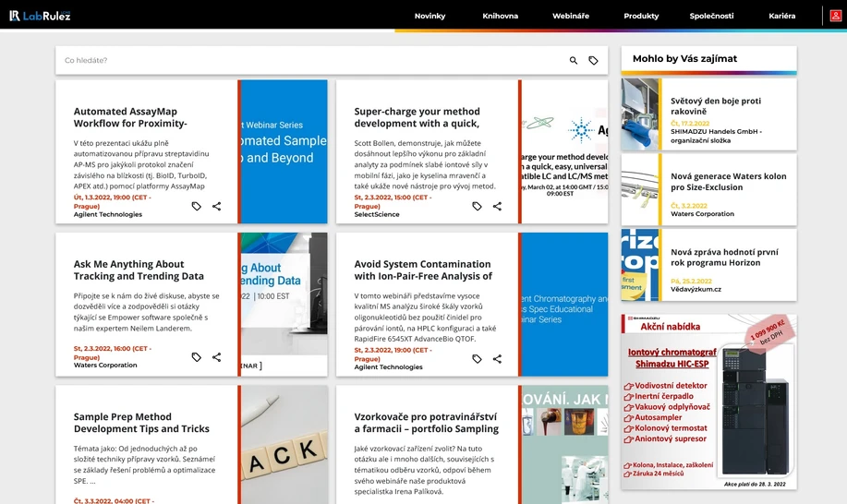Open 'Nová generace Waters kolon' article
Viewport: 847px width, 504px height.
click(x=728, y=181)
